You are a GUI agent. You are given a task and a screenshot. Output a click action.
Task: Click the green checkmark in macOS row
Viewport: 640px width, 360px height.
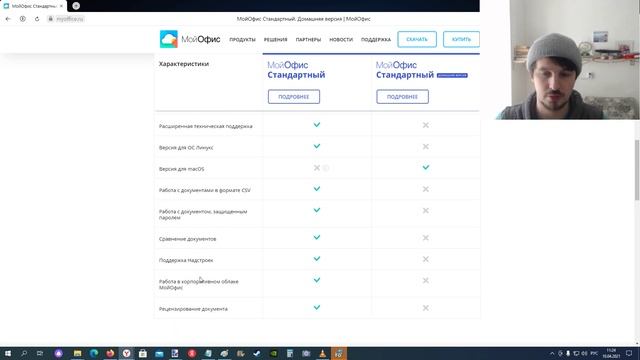[426, 167]
